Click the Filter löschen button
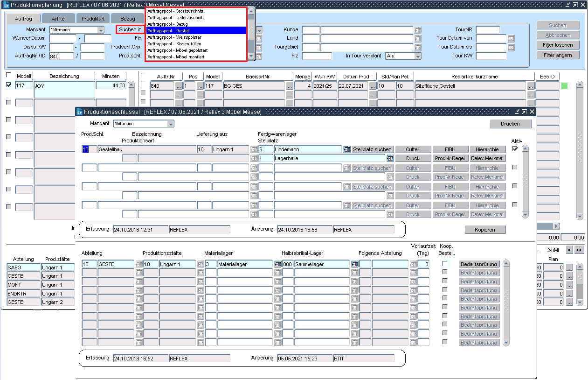 (x=557, y=45)
